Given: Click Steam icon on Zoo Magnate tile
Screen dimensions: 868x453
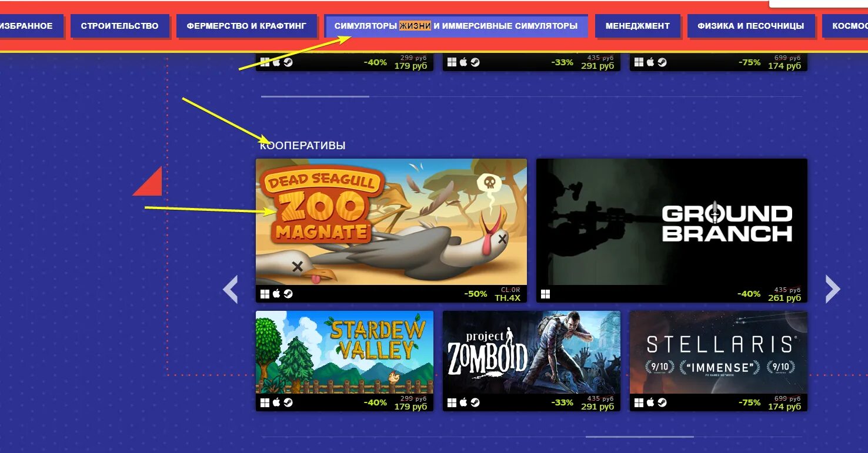Looking at the screenshot, I should tap(288, 294).
